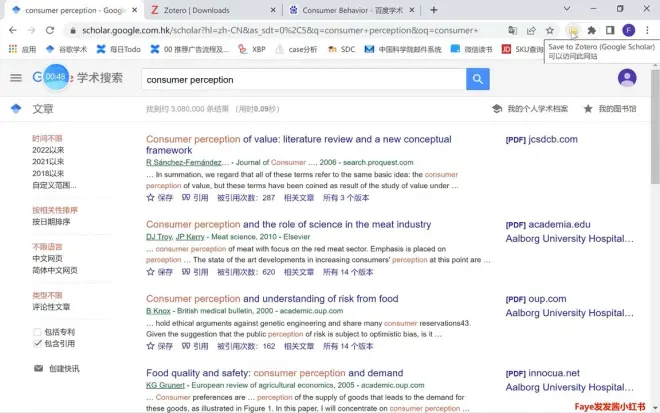
Task: Go back to the previous page
Action: click(13, 30)
